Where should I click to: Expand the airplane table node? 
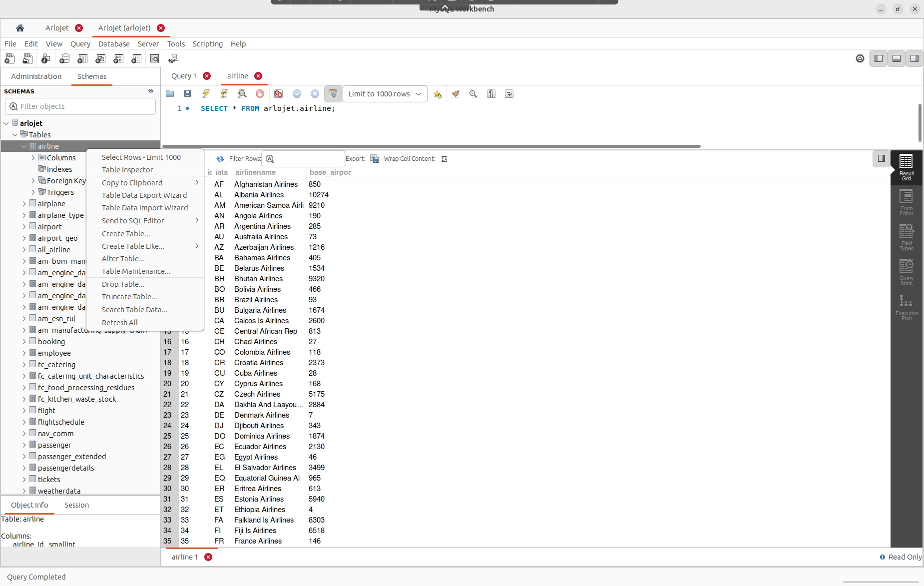click(x=24, y=204)
